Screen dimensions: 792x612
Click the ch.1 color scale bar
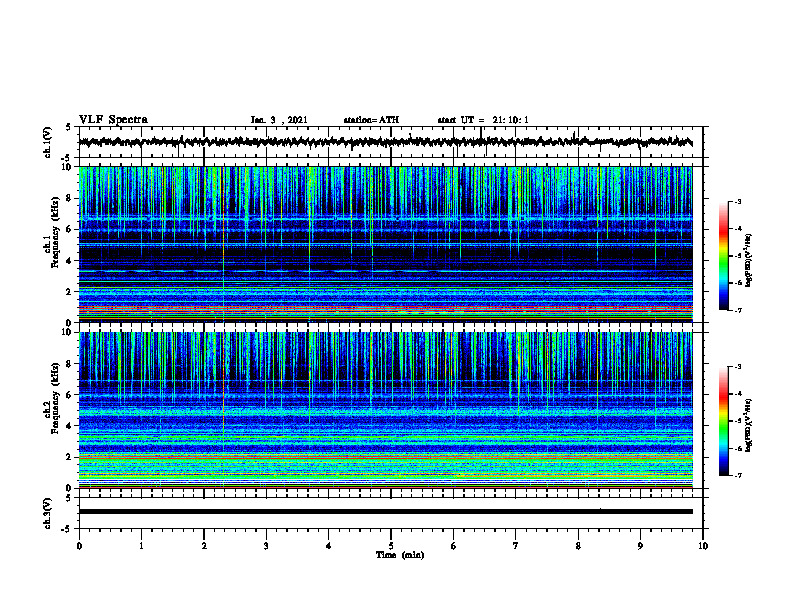pos(723,256)
